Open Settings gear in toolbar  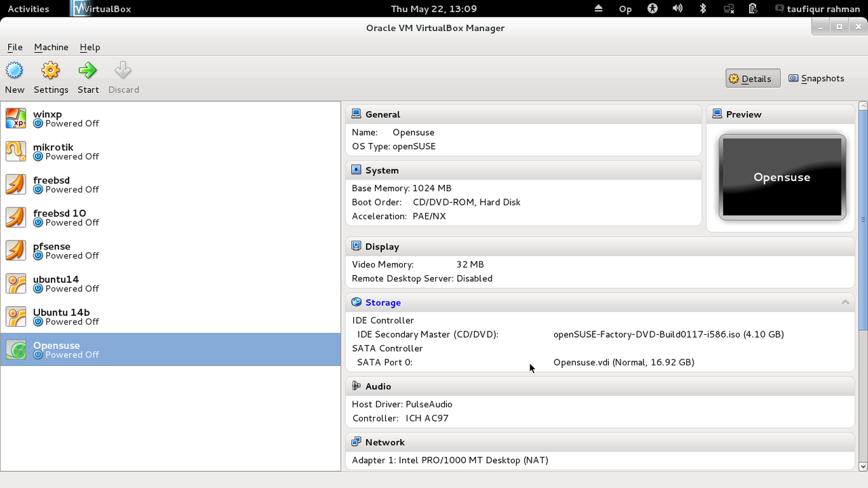51,70
